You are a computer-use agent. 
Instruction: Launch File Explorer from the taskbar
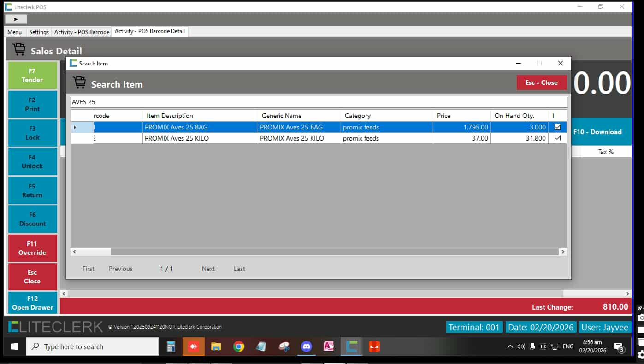[x=216, y=346]
